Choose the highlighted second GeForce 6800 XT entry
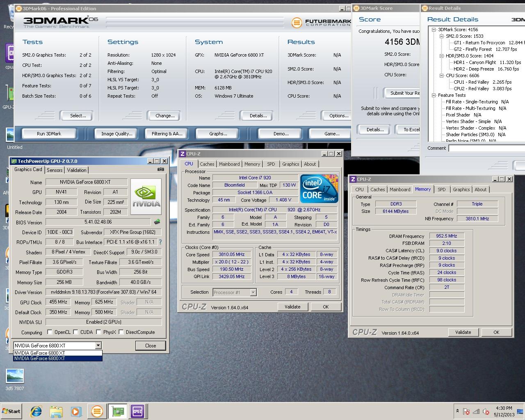 pos(57,358)
